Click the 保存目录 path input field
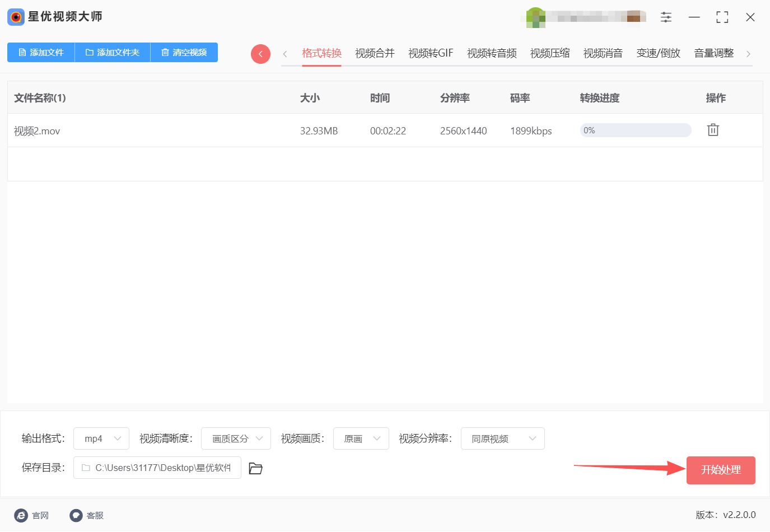770x532 pixels. point(157,468)
